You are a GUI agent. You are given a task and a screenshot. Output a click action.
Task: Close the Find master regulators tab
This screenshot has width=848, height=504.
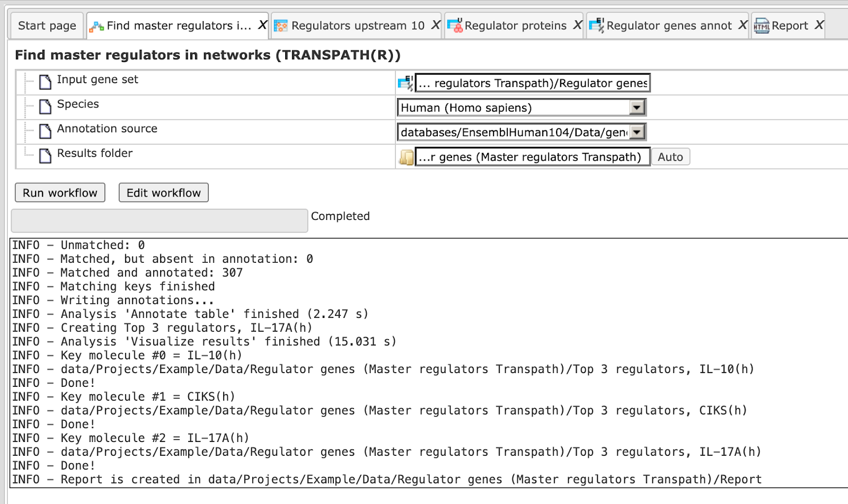262,25
